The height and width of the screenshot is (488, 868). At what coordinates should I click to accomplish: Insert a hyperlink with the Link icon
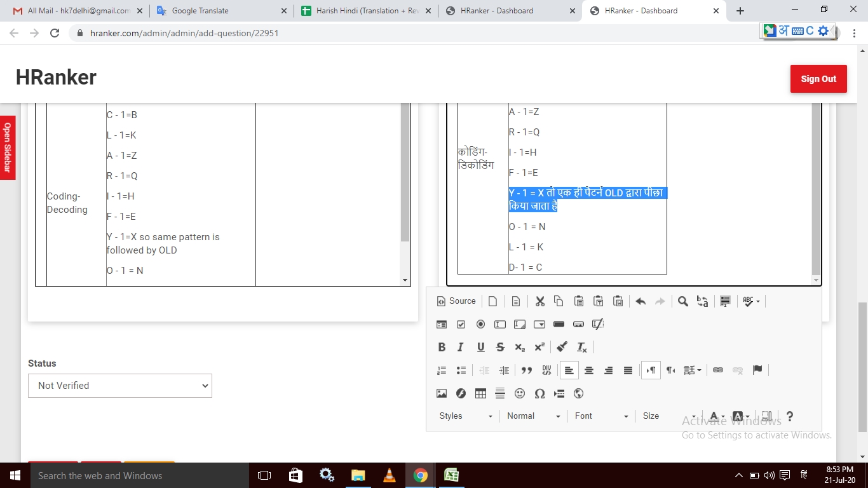718,370
